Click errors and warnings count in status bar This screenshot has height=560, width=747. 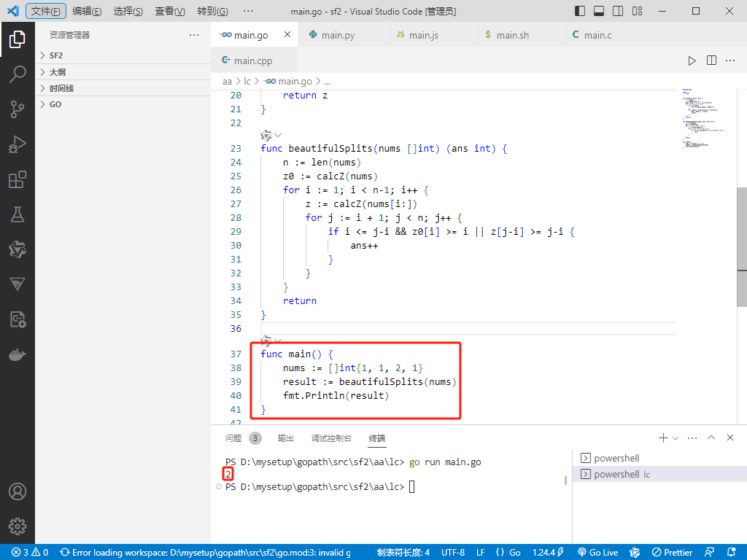point(30,553)
